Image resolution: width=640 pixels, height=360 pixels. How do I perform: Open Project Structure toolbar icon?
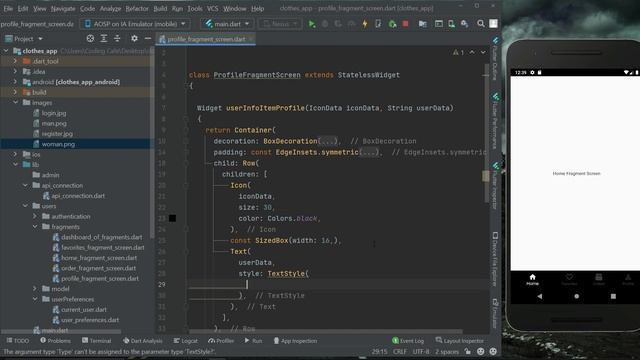422,24
